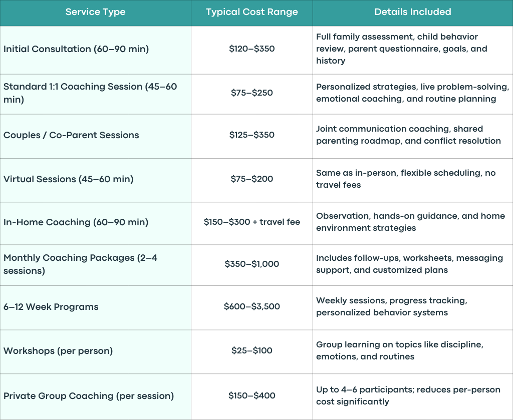This screenshot has height=420, width=513.
Task: Select the $350–$1,000 cost cell
Action: pyautogui.click(x=252, y=265)
